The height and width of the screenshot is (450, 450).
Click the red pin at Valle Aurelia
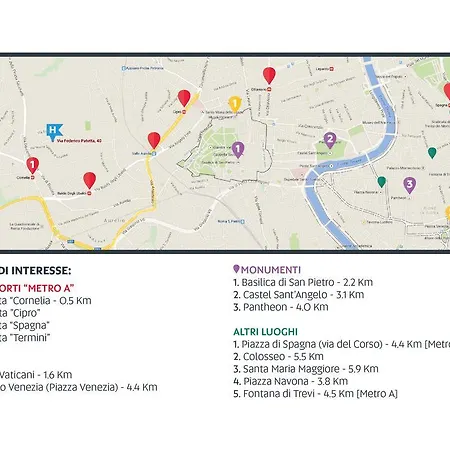point(154,140)
